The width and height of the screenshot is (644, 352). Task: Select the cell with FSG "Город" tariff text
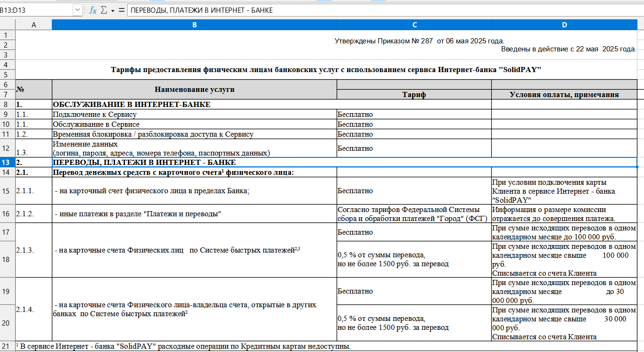tap(414, 214)
